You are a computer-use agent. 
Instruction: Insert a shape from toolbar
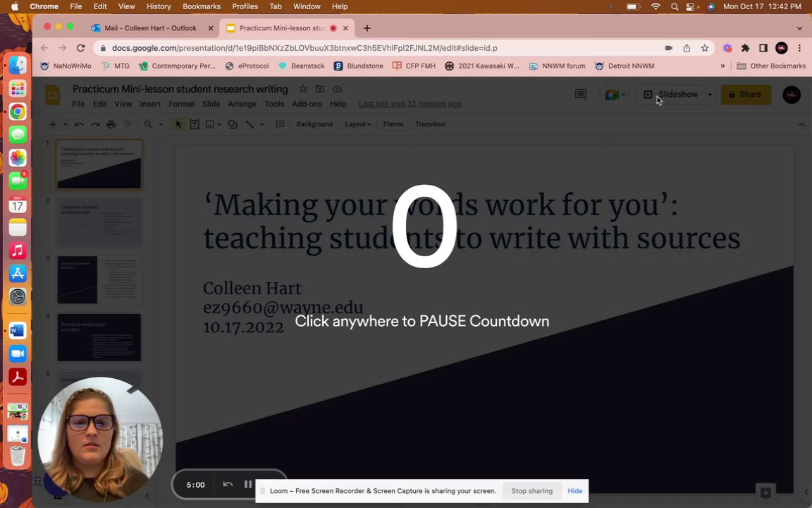pyautogui.click(x=233, y=124)
